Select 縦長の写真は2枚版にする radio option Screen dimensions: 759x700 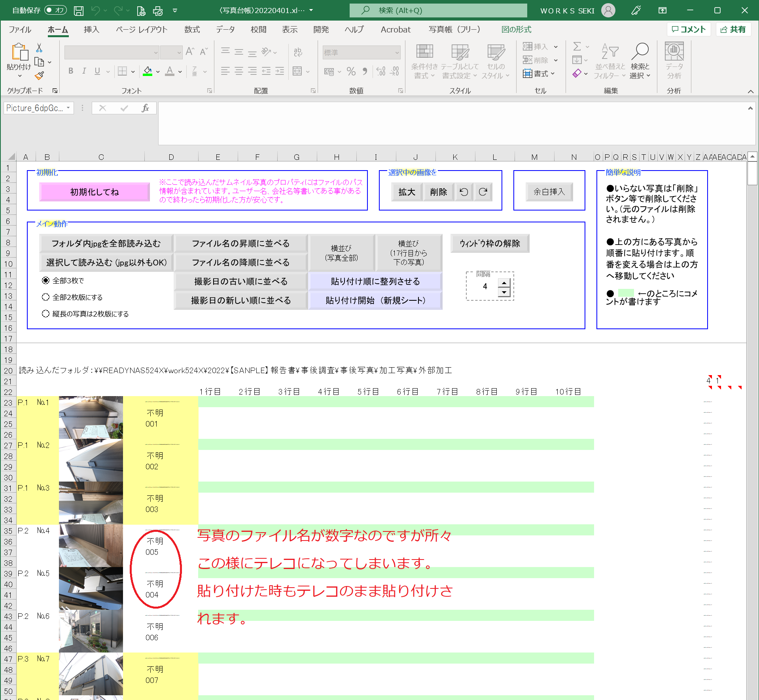46,314
